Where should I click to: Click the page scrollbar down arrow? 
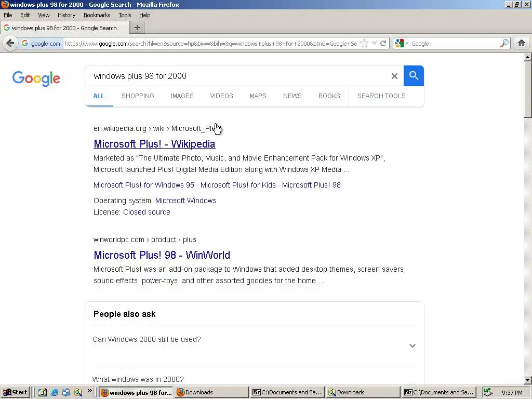coord(528,380)
